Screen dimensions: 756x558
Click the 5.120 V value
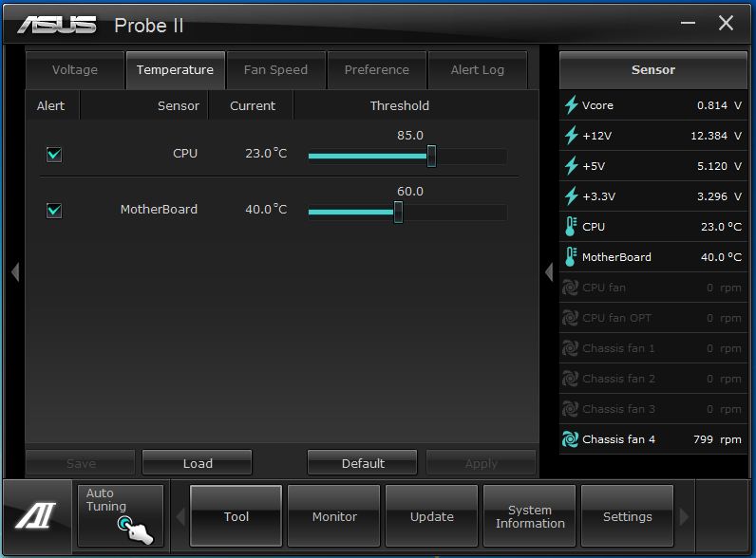[x=719, y=166]
